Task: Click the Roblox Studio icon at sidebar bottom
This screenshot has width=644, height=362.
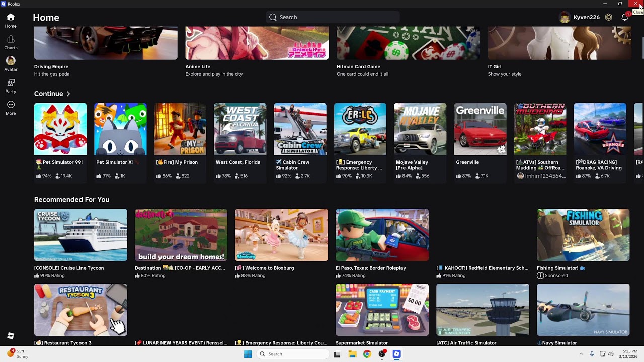Action: pyautogui.click(x=11, y=336)
